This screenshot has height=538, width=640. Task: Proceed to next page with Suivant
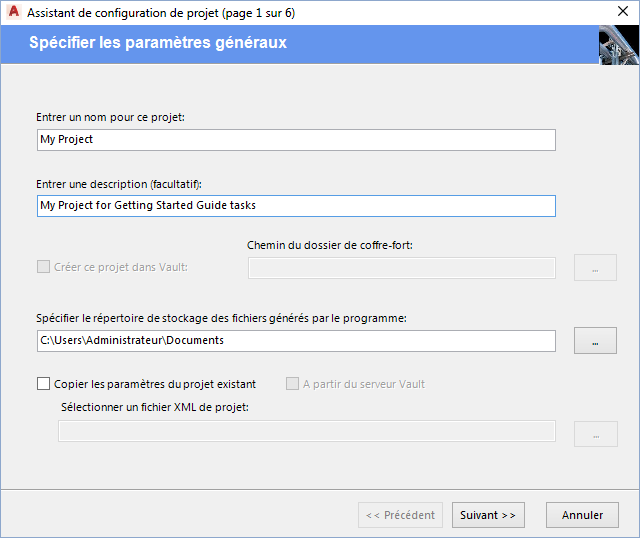(488, 515)
